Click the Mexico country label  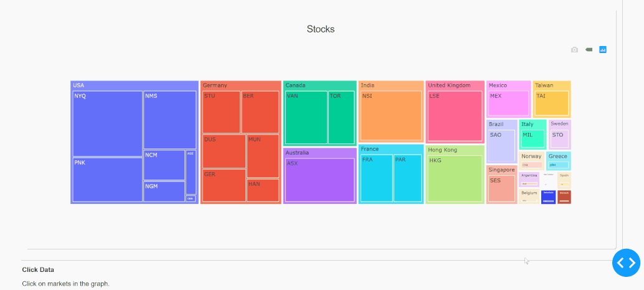[498, 85]
